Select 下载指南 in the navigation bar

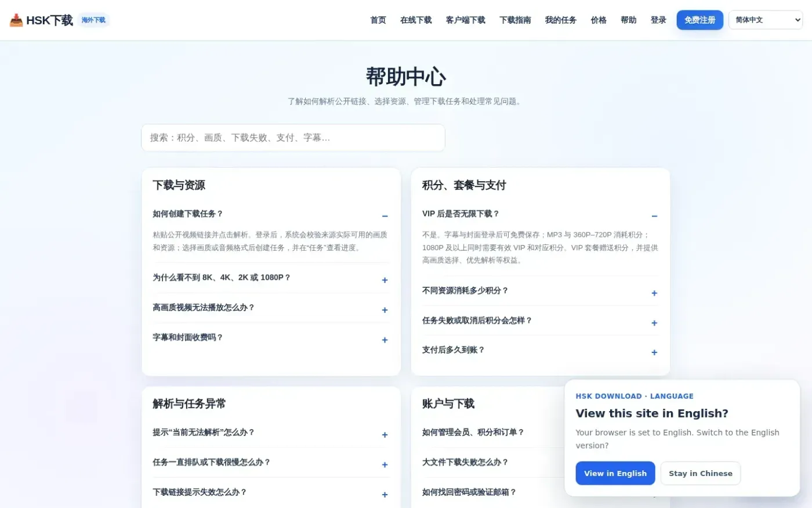coord(515,20)
